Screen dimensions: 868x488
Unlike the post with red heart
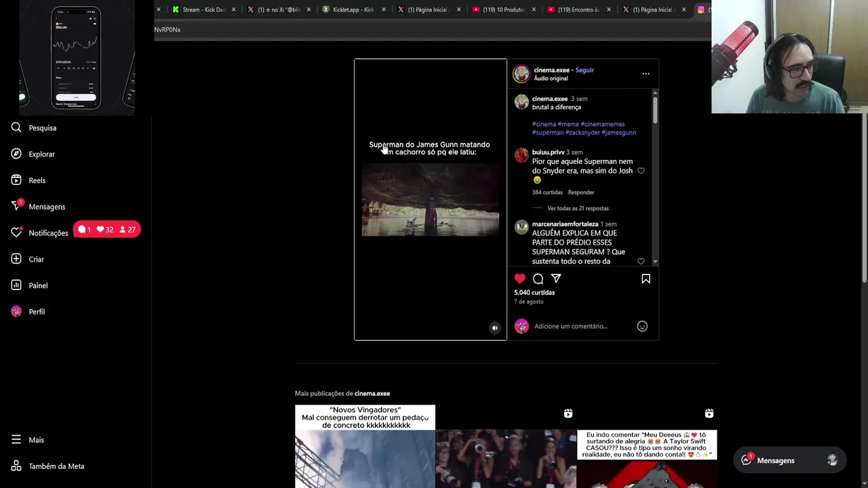tap(519, 279)
